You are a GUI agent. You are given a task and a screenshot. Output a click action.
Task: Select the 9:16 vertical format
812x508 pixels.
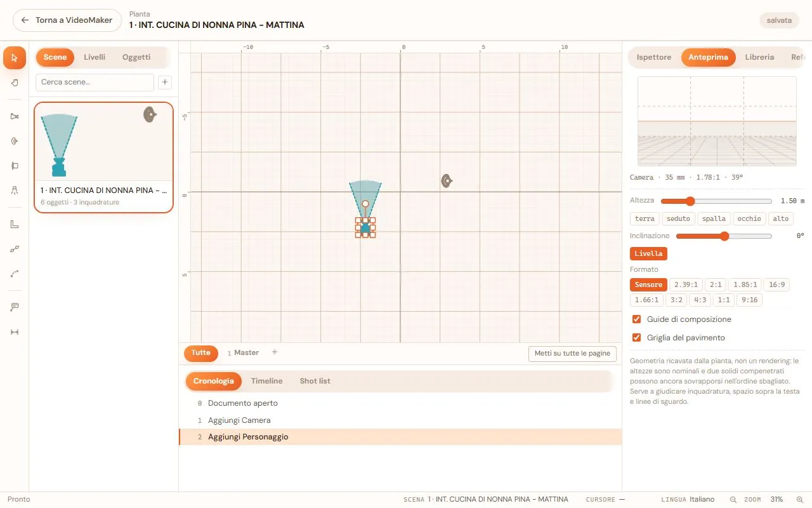(749, 300)
